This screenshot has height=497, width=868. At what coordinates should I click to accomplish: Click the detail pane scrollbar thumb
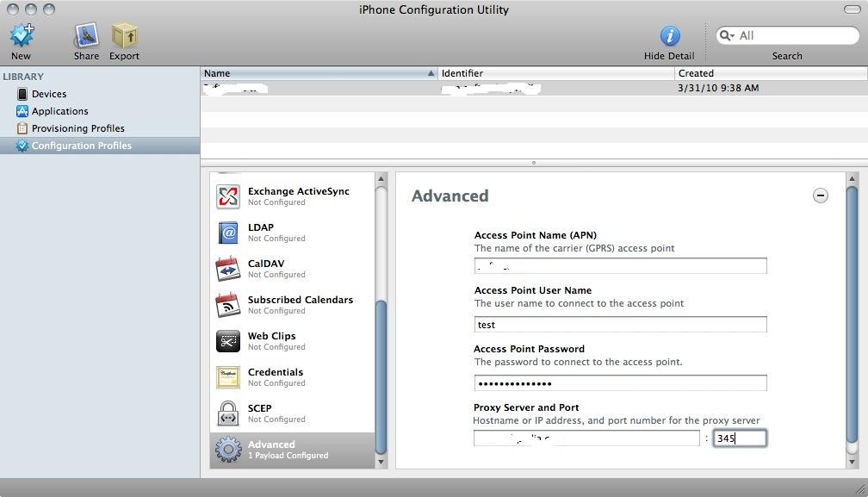click(x=852, y=314)
